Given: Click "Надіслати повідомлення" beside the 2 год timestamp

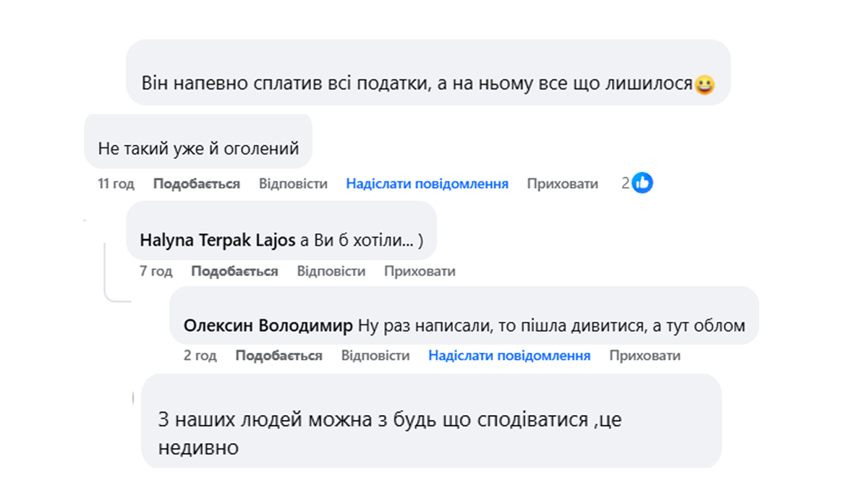Looking at the screenshot, I should [x=509, y=356].
